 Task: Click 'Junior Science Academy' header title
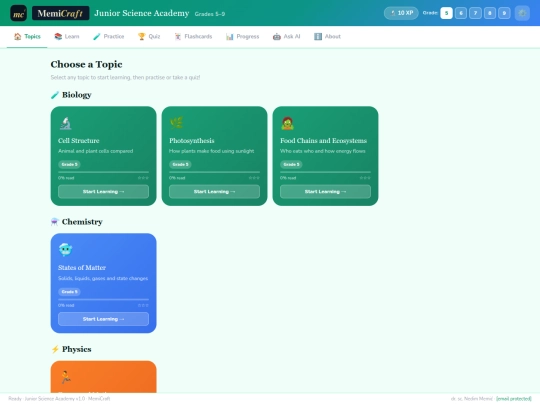click(x=142, y=13)
